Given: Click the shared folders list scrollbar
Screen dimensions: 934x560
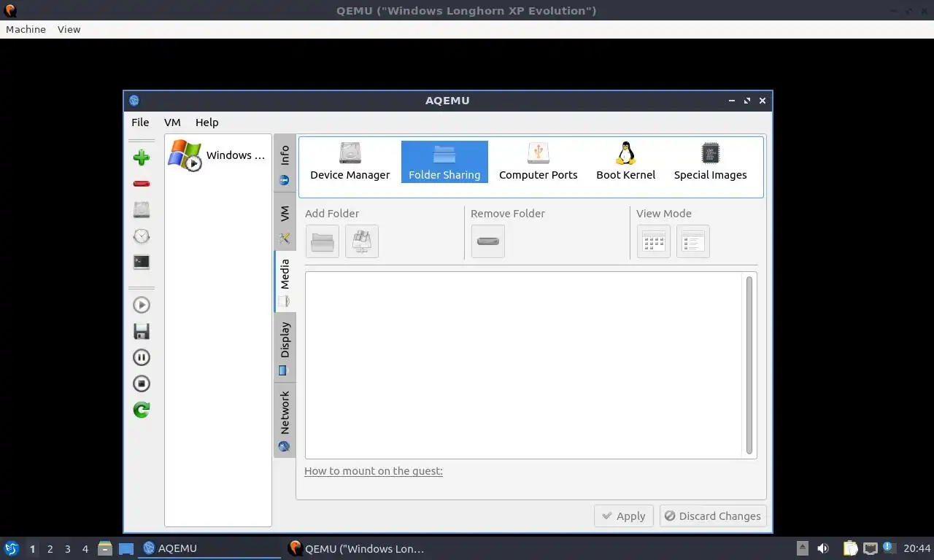Looking at the screenshot, I should (x=749, y=365).
